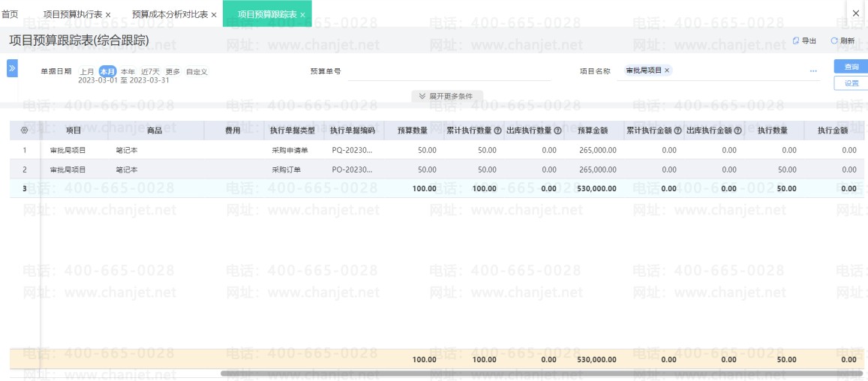Click the 项目名称 input field
Image resolution: width=868 pixels, height=381 pixels.
click(719, 71)
